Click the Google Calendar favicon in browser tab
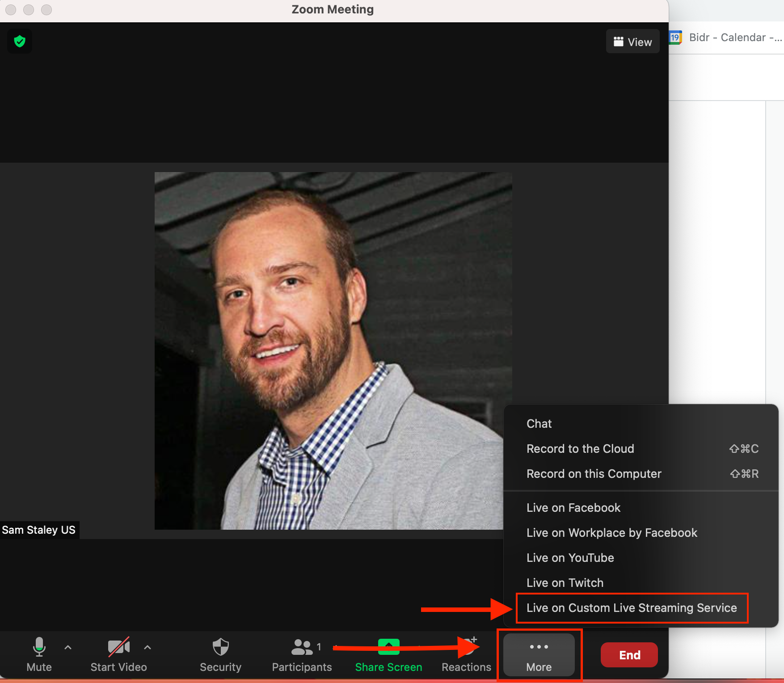 675,38
